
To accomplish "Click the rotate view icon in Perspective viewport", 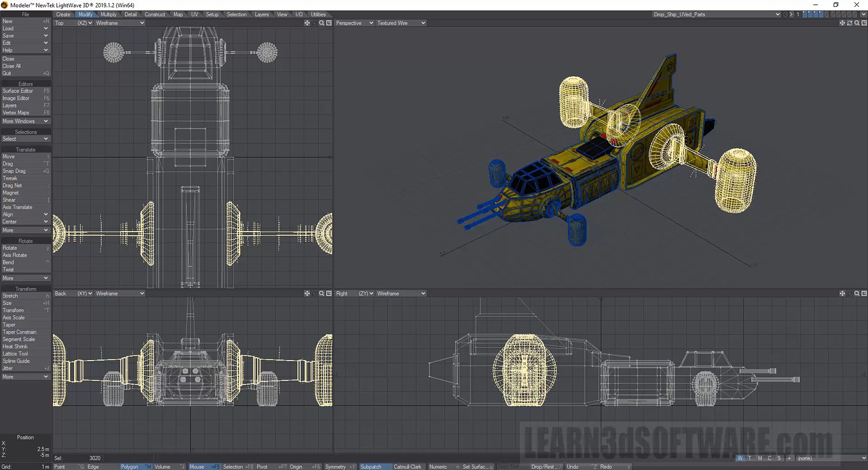I will click(x=849, y=23).
